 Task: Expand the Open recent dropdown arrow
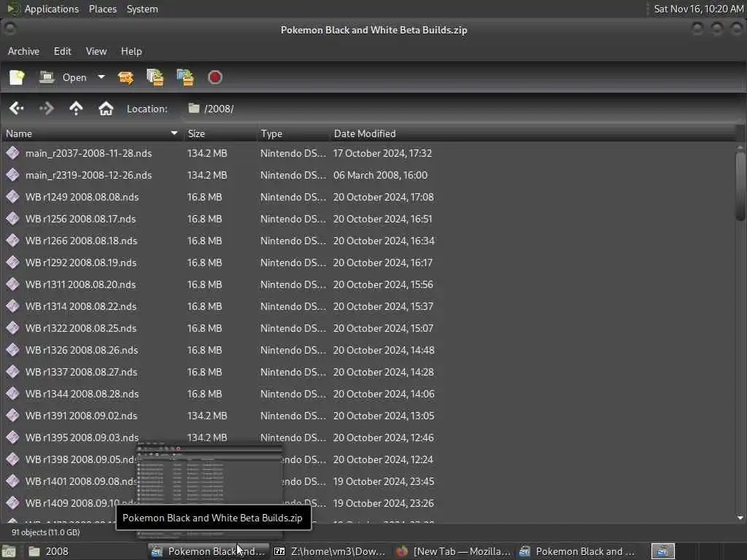pos(101,77)
